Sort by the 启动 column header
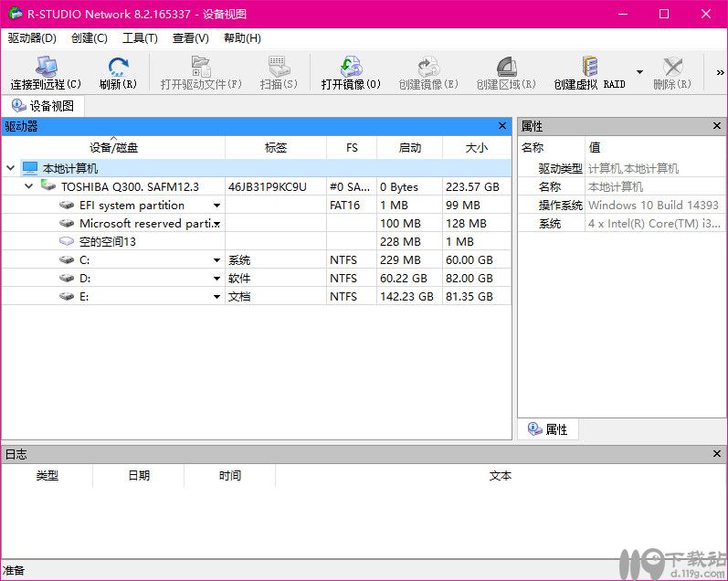The image size is (728, 581). click(409, 148)
